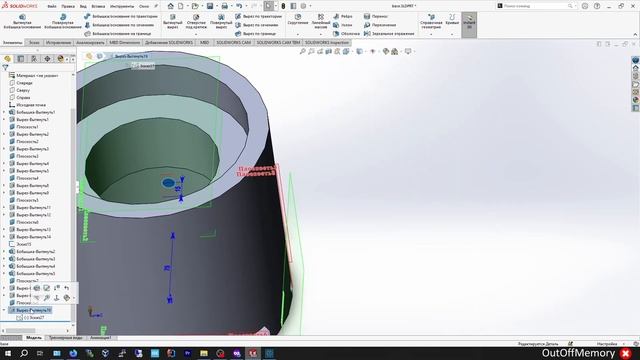640x360 pixels.
Task: Select Исходная точка in the feature tree
Action: tap(31, 104)
